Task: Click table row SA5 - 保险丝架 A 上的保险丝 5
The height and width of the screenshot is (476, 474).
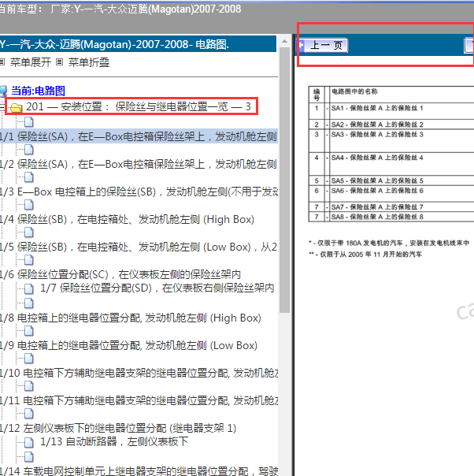Action: [391, 180]
